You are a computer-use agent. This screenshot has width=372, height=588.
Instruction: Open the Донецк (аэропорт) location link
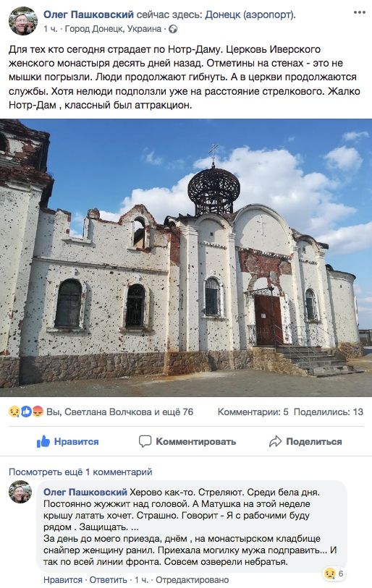(x=250, y=14)
